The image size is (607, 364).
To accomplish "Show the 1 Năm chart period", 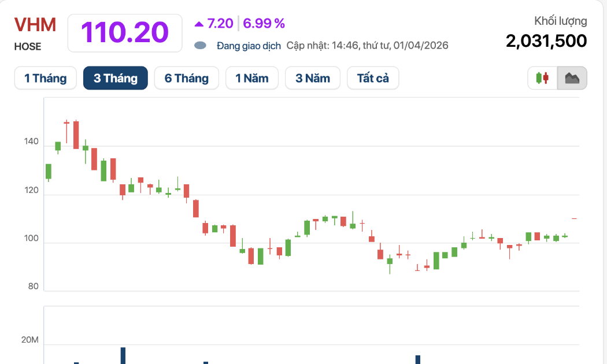I will tap(252, 78).
